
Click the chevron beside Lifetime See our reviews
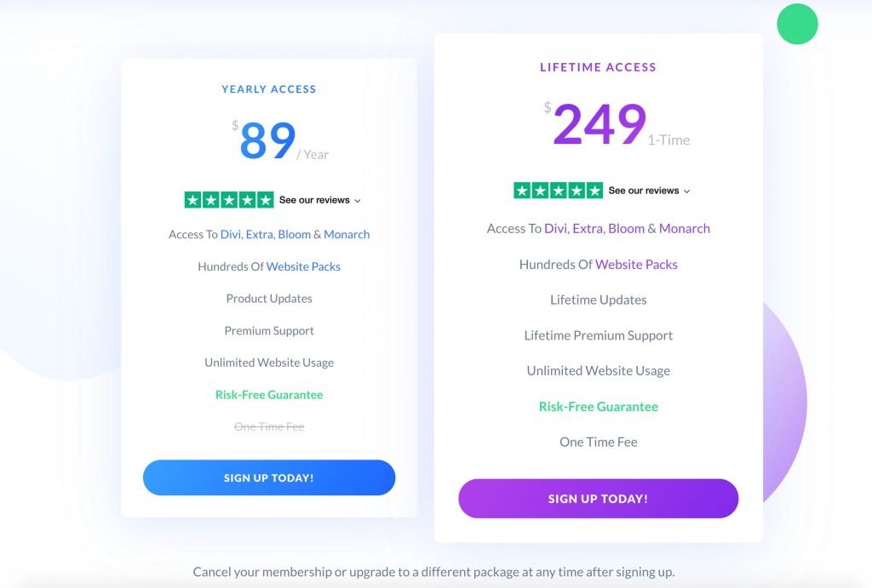coord(686,191)
